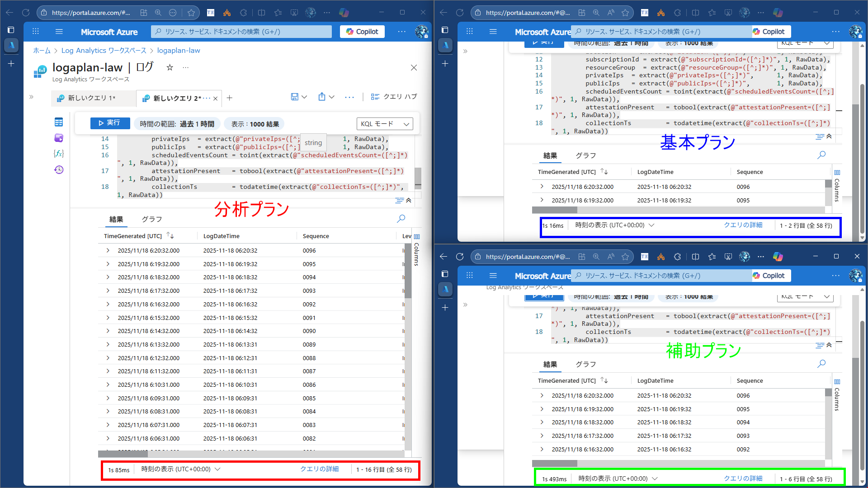Image resolution: width=868 pixels, height=488 pixels.
Task: Switch to the グラフ tab in left pane
Action: pyautogui.click(x=151, y=219)
